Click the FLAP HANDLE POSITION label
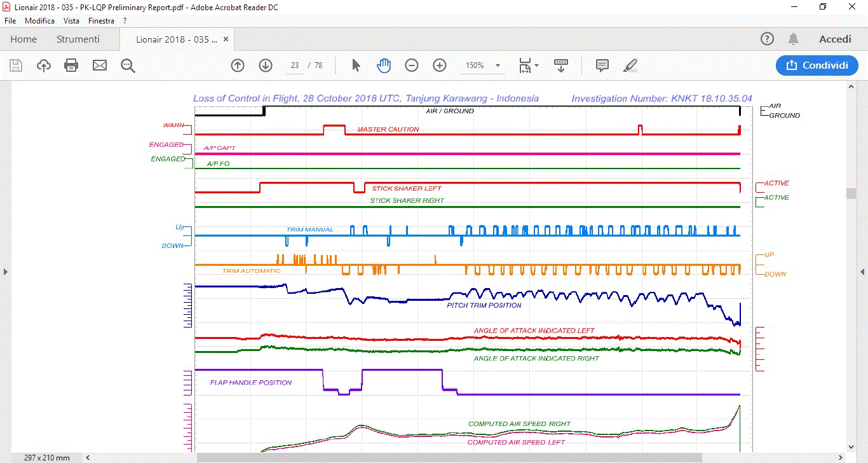 251,383
